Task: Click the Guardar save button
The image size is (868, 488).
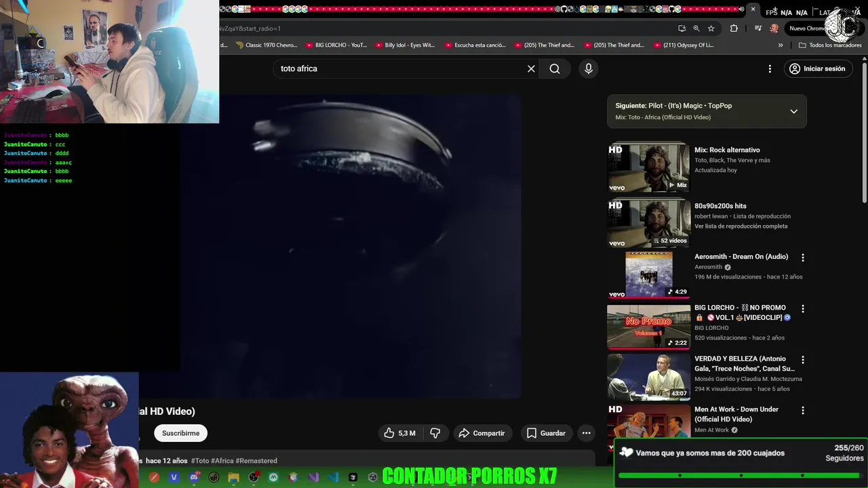Action: coord(546,433)
